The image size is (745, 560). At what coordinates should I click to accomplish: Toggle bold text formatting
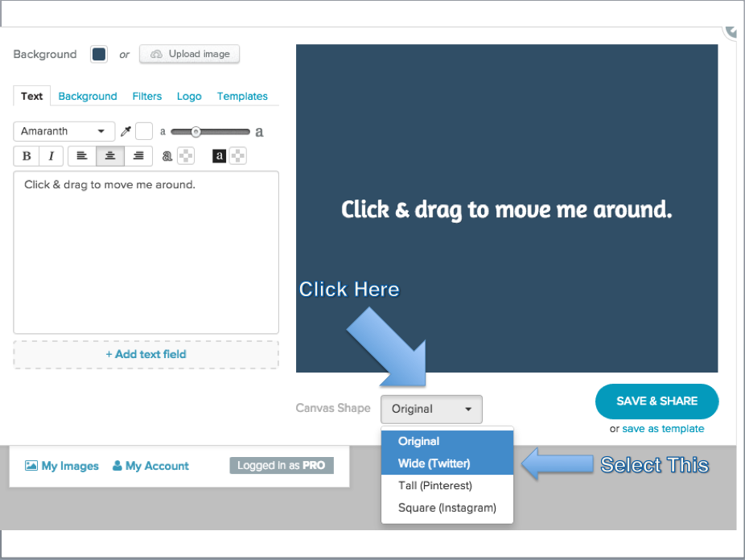[26, 156]
